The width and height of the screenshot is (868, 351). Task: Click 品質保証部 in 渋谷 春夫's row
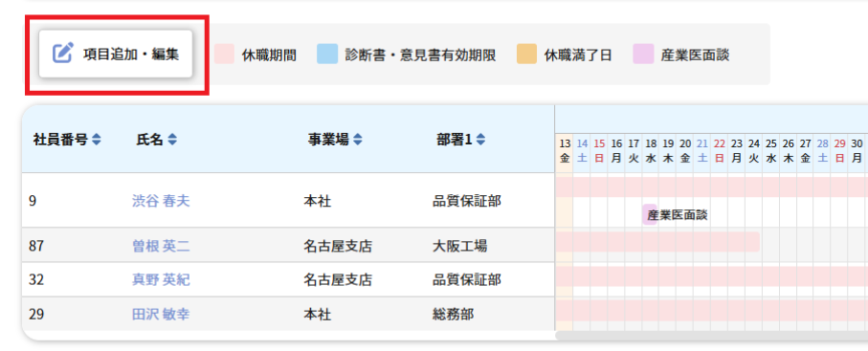[x=467, y=201]
